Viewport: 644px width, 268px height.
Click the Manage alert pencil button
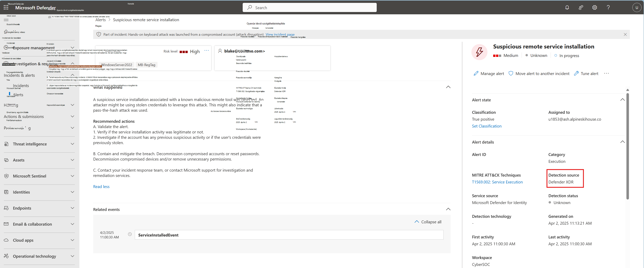489,73
